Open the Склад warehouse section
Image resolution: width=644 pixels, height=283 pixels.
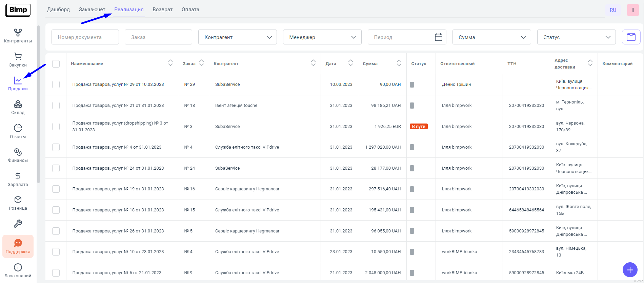coord(18,107)
